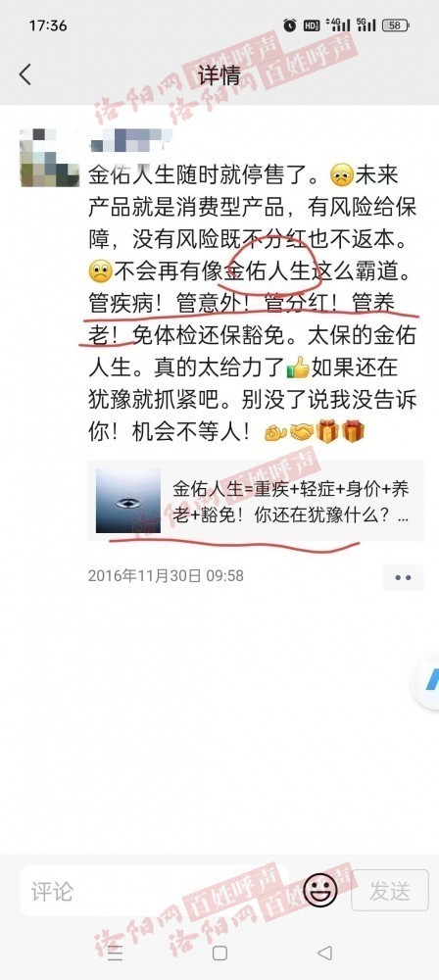This screenshot has height=980, width=439.
Task: Open the two-dot like/comment menu
Action: 404,577
